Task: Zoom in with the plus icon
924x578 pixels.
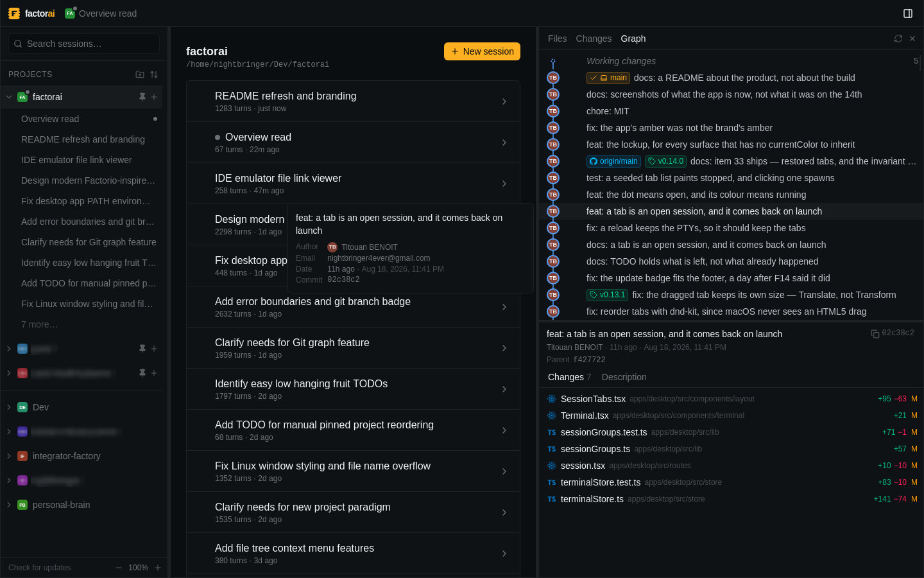Action: pyautogui.click(x=158, y=568)
